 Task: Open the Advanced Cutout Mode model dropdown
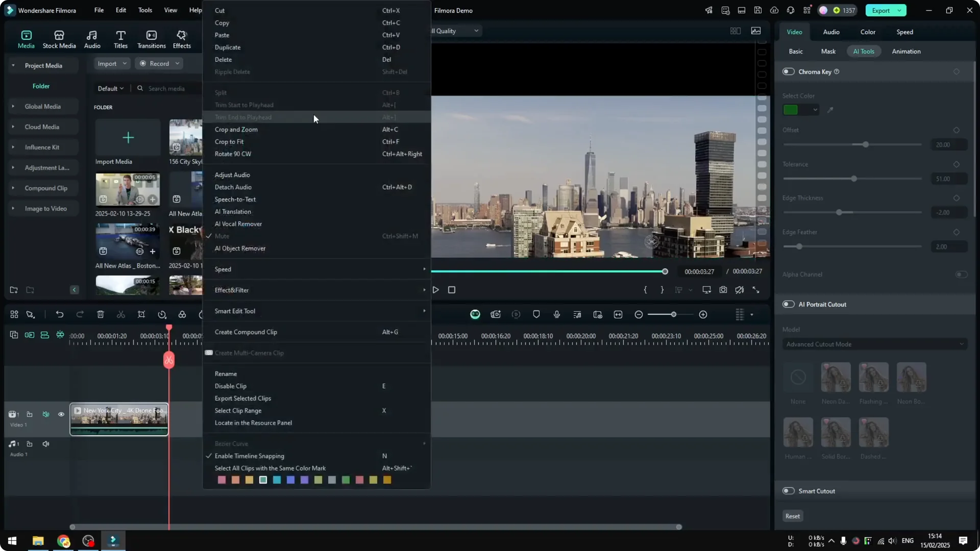(874, 344)
